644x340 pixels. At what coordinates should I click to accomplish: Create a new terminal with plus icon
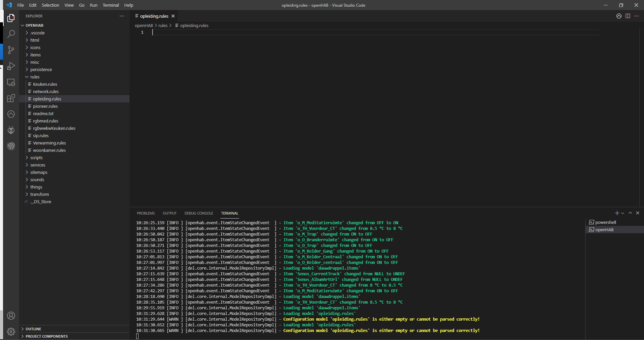[x=617, y=213]
